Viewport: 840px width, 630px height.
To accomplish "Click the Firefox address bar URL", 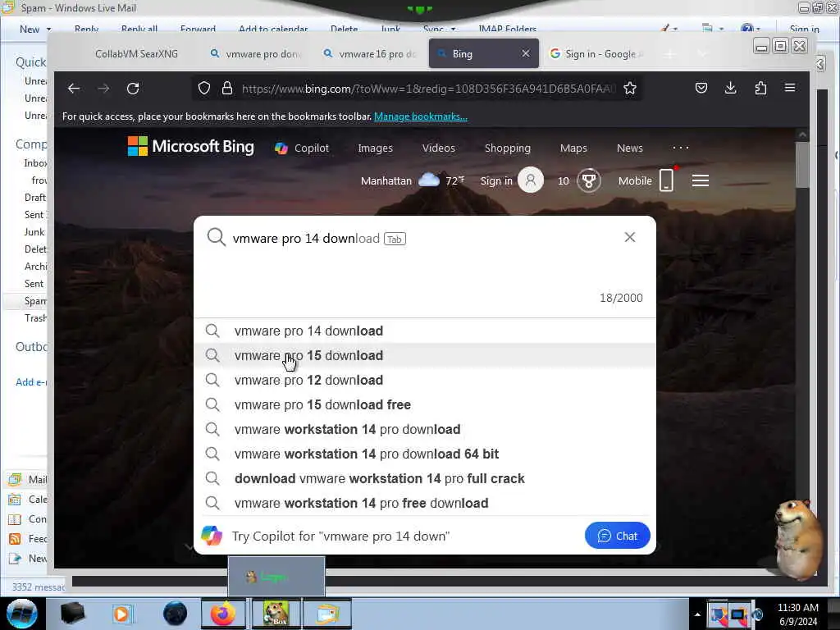I will (428, 89).
